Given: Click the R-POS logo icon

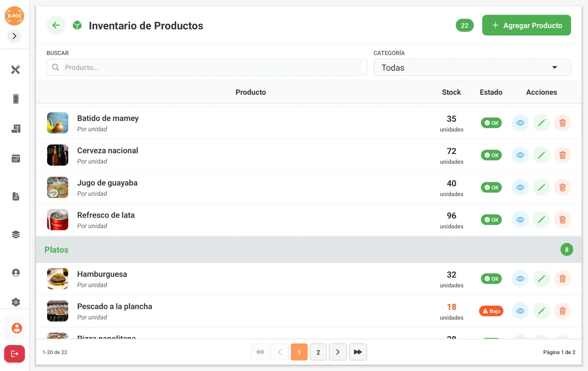Looking at the screenshot, I should pyautogui.click(x=14, y=16).
